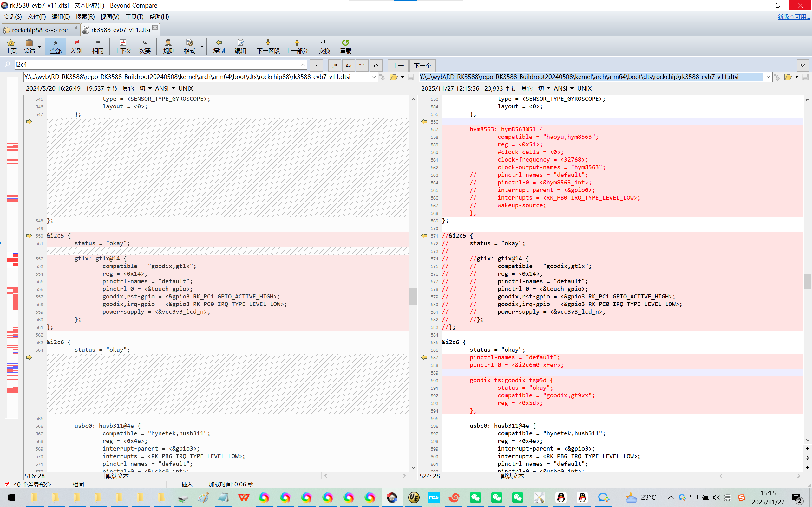Click the new version available (新版本可用) link
812x507 pixels.
pyautogui.click(x=793, y=17)
